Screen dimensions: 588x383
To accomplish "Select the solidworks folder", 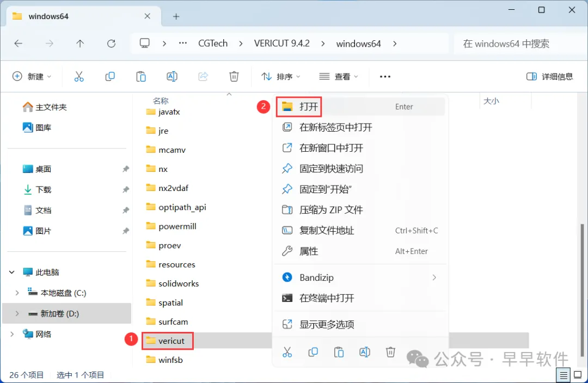I will tap(172, 283).
